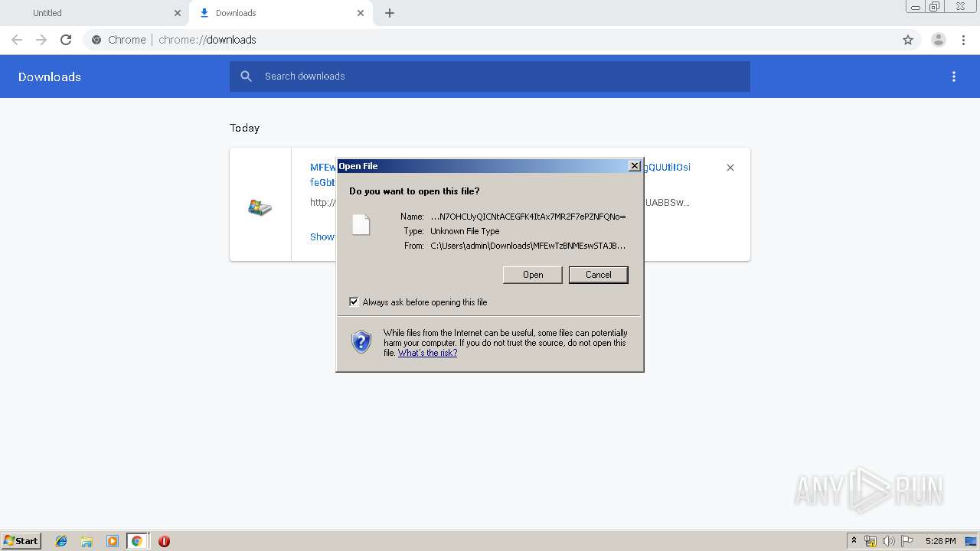This screenshot has height=551, width=980.
Task: Close the Untitled tab
Action: tap(178, 13)
